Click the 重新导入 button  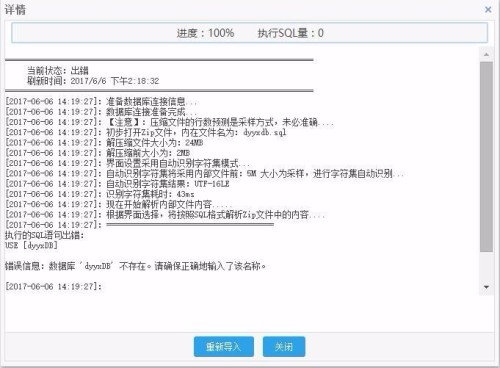(224, 347)
